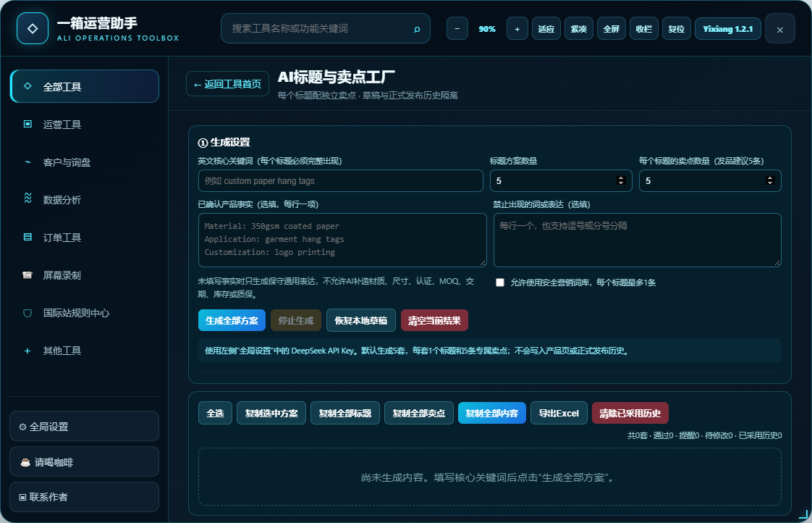Focus the 禁止出现的词或表达 textarea

(638, 240)
